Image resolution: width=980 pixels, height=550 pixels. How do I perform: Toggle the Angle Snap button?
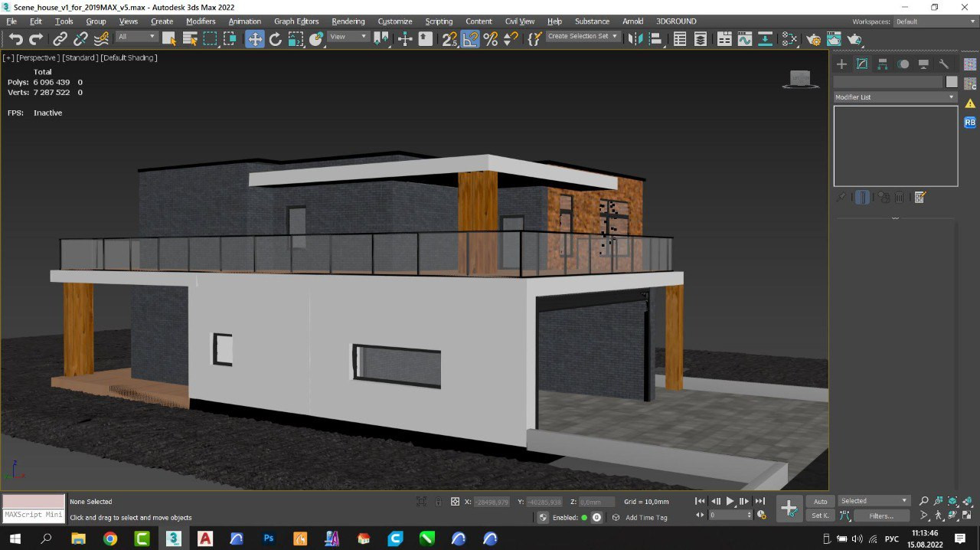click(x=470, y=39)
